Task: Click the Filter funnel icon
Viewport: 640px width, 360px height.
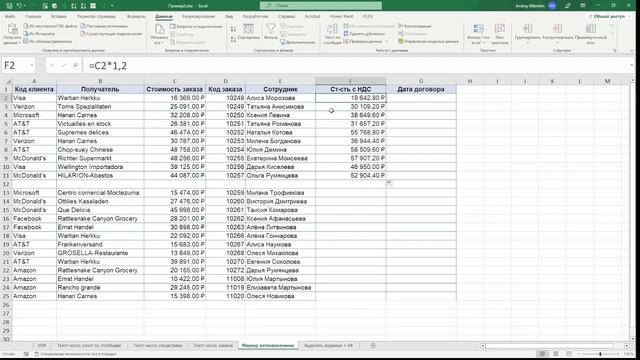Action: point(271,29)
